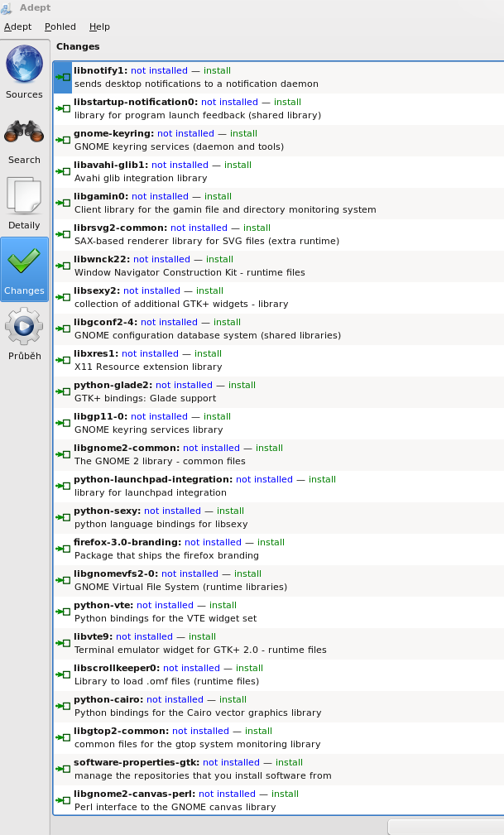Click install arrow icon beside gnome-keyring

63,140
